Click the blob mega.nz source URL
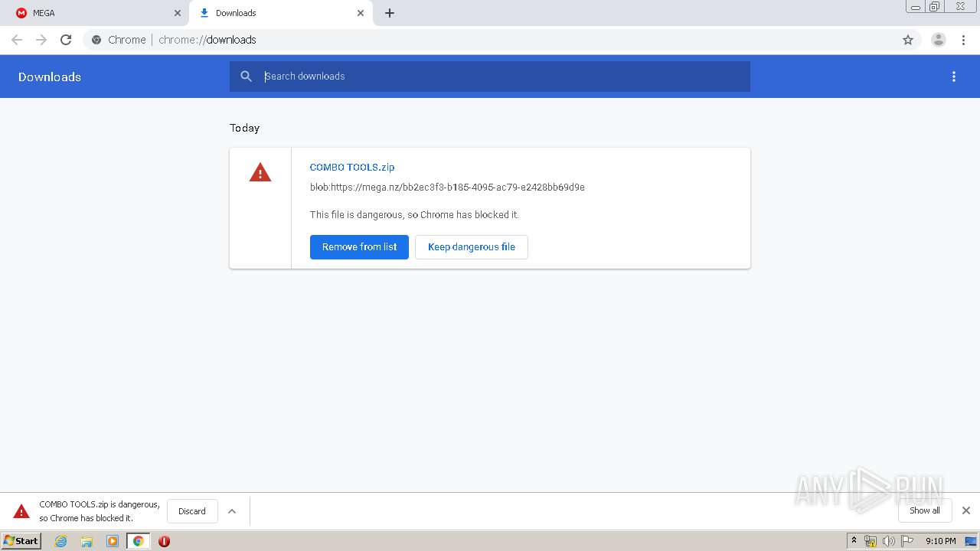Screen dimensions: 980x551 click(x=447, y=187)
